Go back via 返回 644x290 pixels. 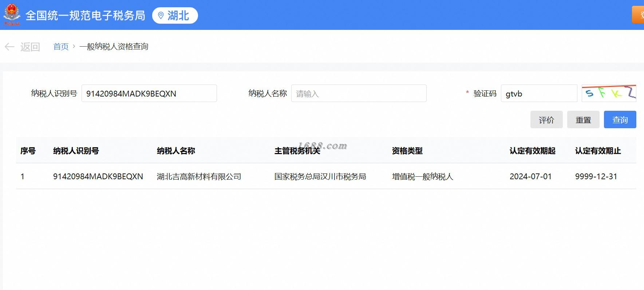coord(30,47)
